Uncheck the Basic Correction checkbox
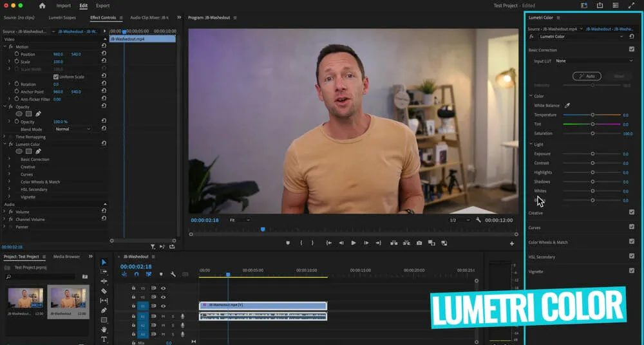 coord(632,50)
